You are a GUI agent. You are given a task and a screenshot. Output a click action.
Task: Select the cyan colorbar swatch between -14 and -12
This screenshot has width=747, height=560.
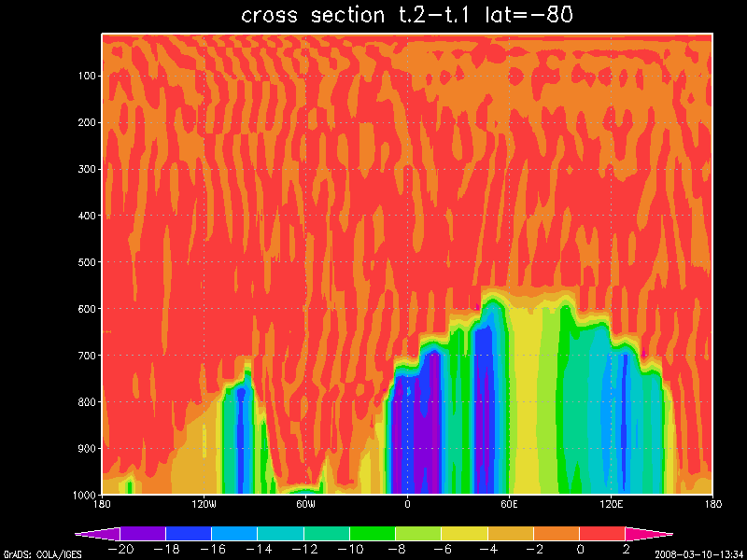[280, 533]
